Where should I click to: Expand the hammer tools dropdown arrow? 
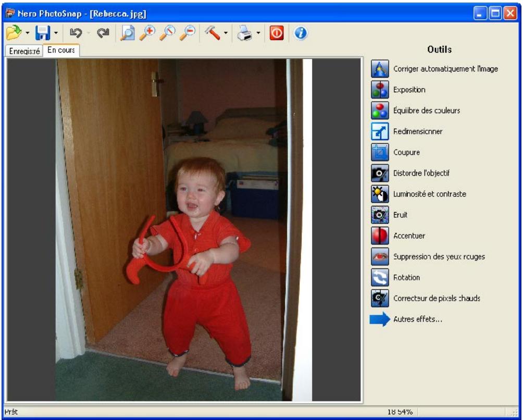(226, 33)
